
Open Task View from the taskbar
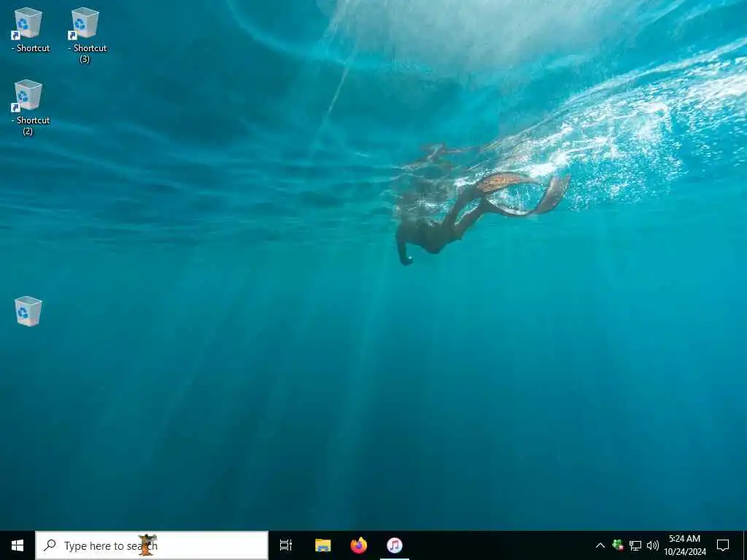286,545
